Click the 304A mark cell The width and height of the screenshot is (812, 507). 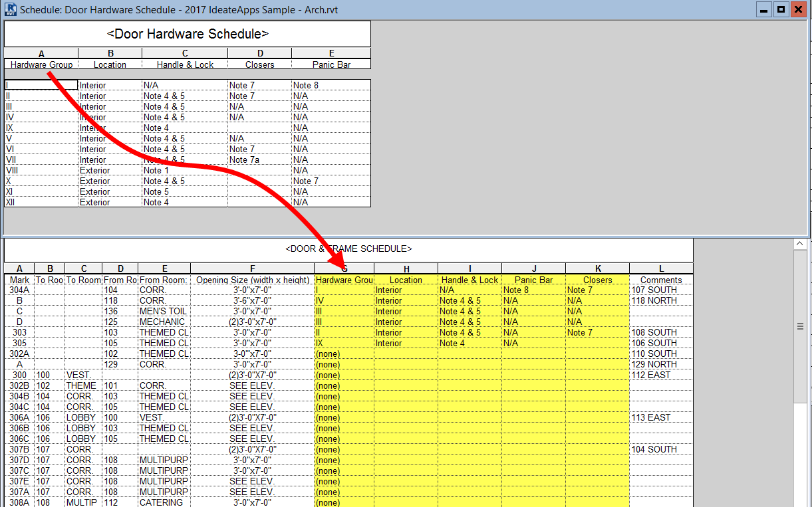[19, 290]
